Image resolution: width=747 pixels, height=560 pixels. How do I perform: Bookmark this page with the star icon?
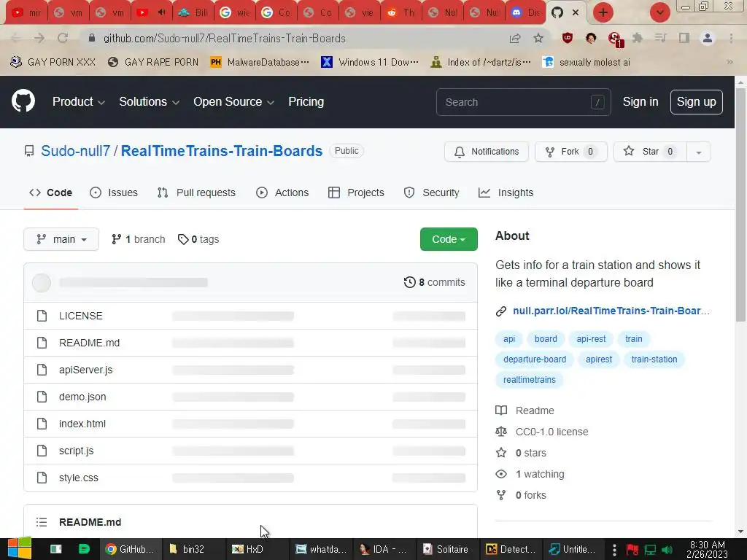pyautogui.click(x=538, y=39)
